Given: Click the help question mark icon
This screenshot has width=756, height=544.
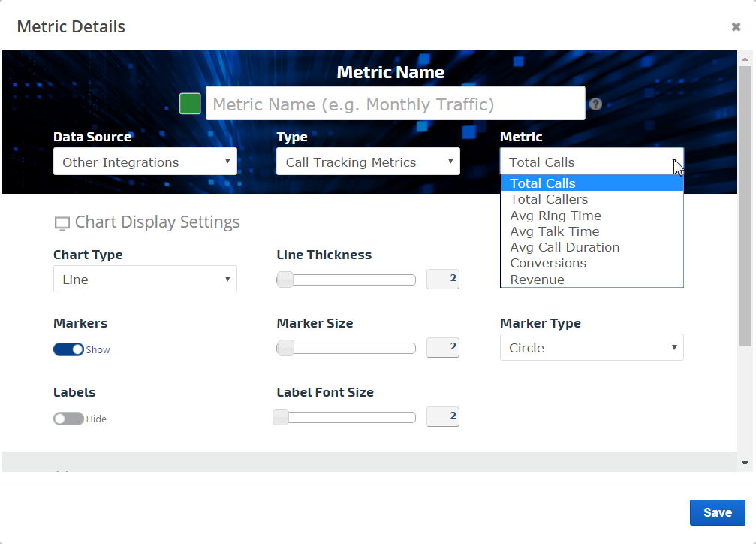Looking at the screenshot, I should 595,104.
